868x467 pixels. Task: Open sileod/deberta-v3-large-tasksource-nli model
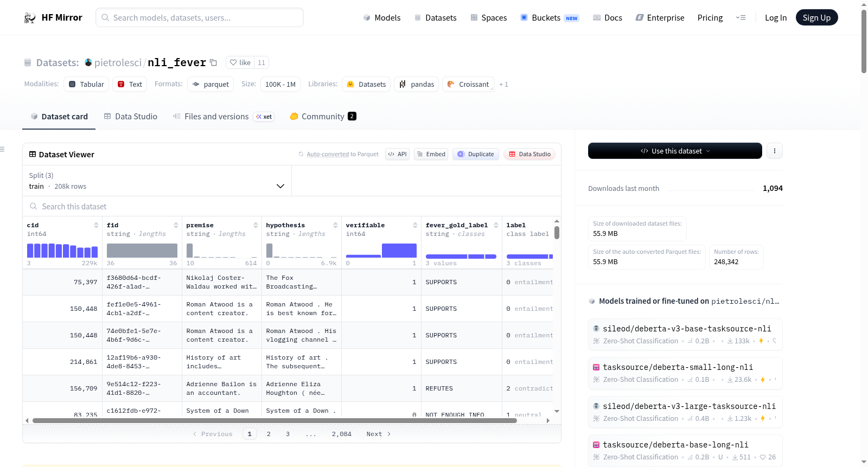(685, 412)
